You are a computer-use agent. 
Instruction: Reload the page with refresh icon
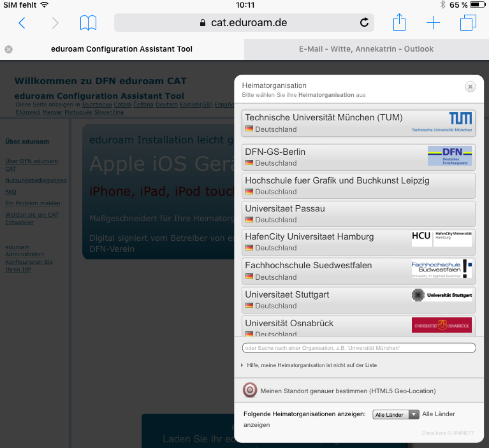364,23
